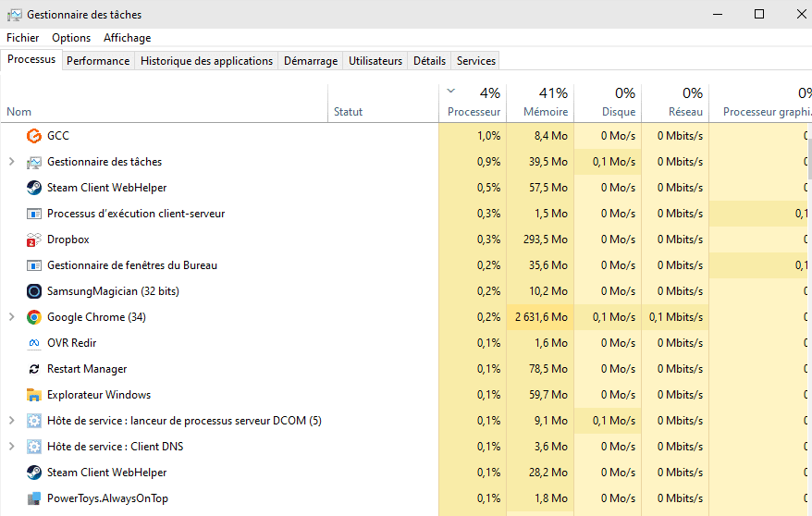Click the SamsungMagician process icon
812x516 pixels.
click(34, 291)
